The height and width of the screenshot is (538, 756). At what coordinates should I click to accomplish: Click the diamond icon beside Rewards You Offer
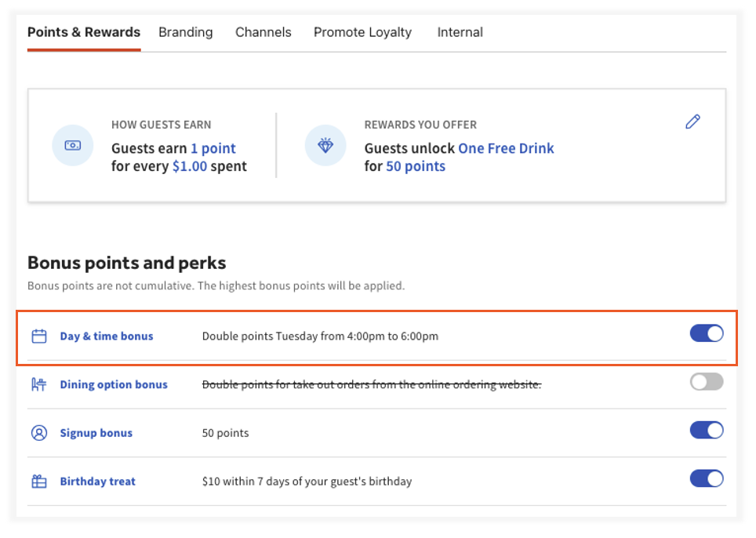(x=325, y=146)
